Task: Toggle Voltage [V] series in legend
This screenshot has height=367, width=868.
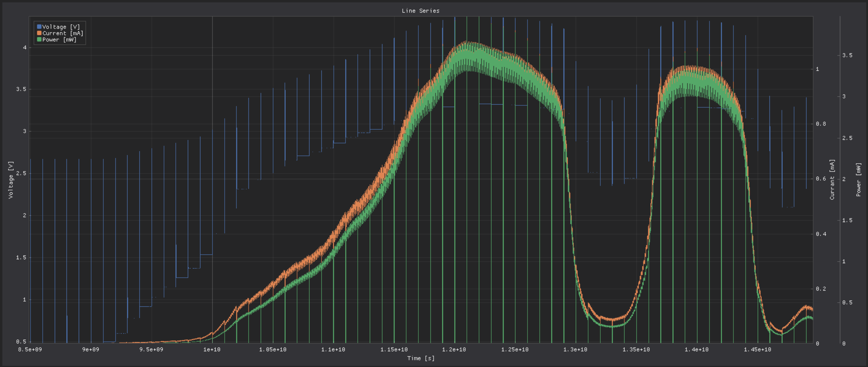Action: tap(61, 27)
